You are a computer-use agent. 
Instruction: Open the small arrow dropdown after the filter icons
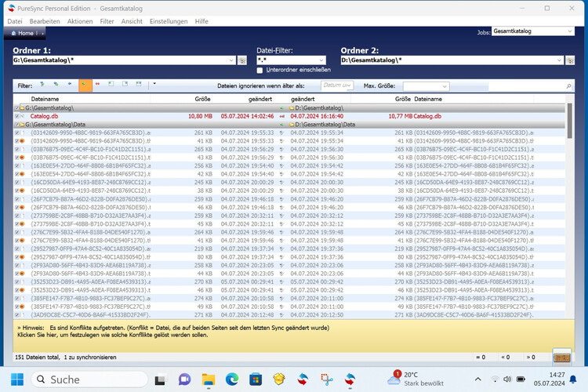154,84
